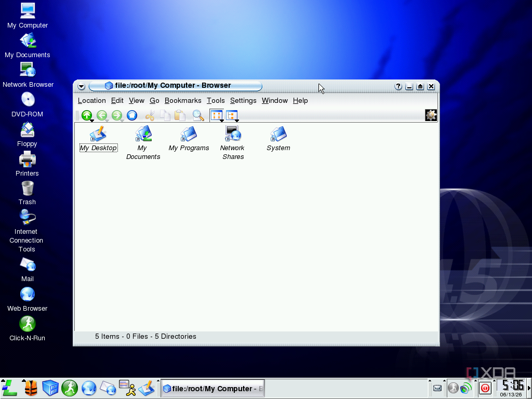Click the red power button in the taskbar
The height and width of the screenshot is (399, 532).
tap(485, 388)
